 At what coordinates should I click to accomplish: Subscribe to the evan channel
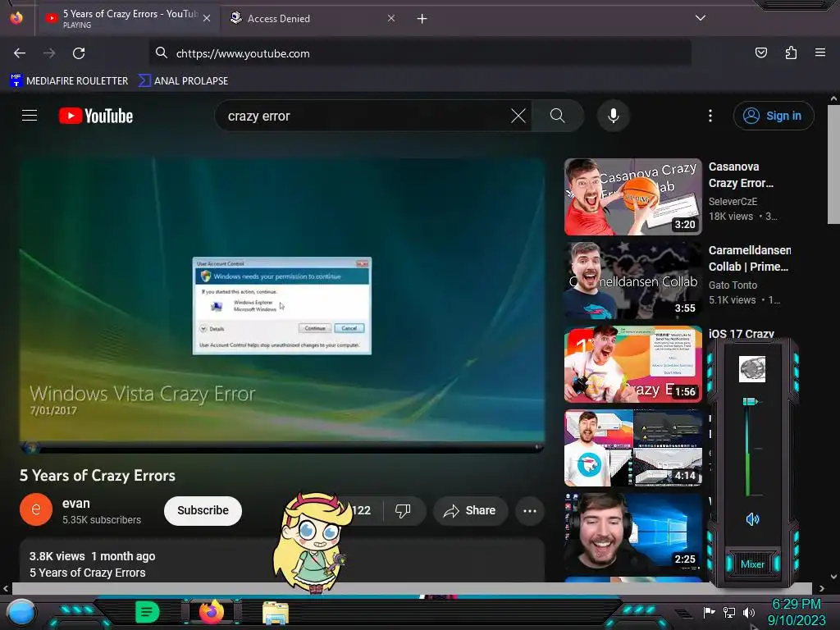click(x=203, y=510)
